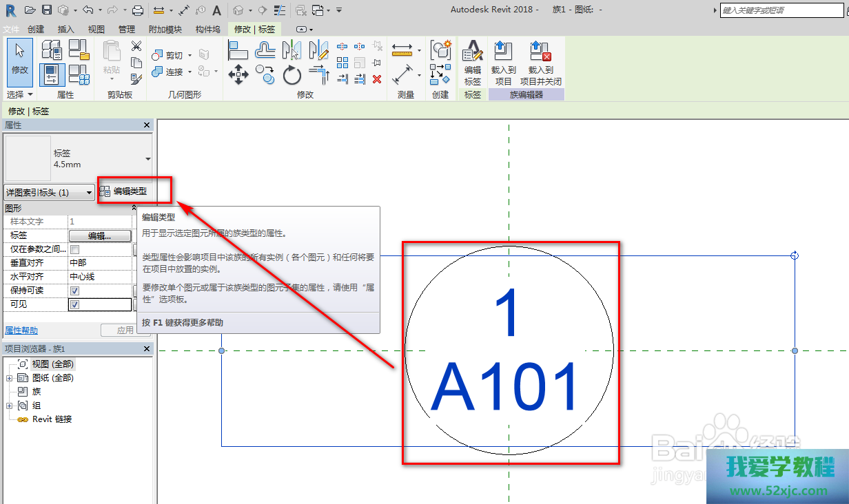
Task: Click the Move tool in Modify panel
Action: (x=238, y=74)
